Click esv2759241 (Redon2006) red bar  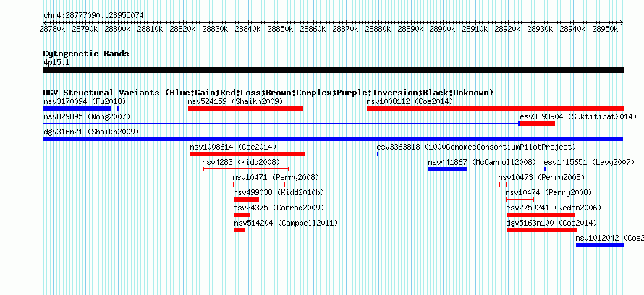click(x=541, y=215)
